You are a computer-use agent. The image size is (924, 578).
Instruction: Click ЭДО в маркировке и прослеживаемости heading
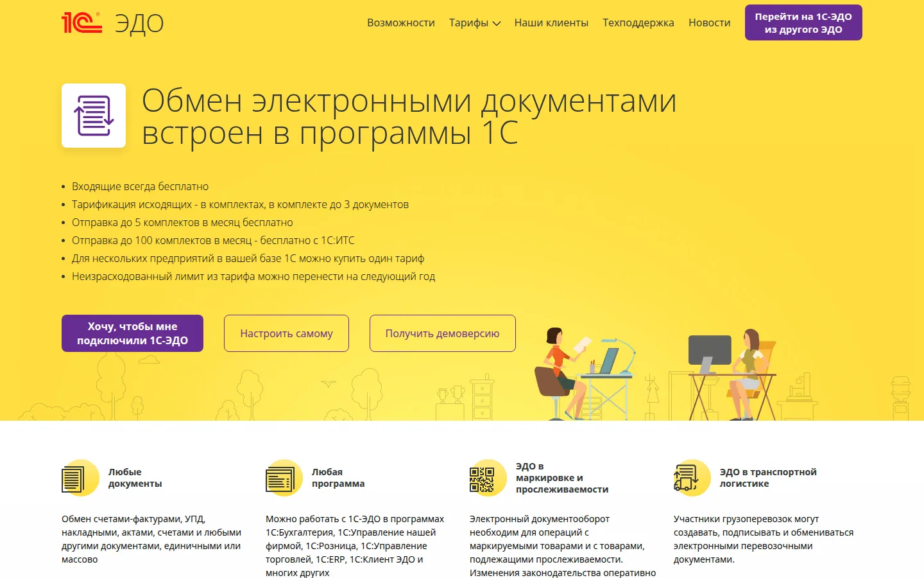tap(562, 478)
